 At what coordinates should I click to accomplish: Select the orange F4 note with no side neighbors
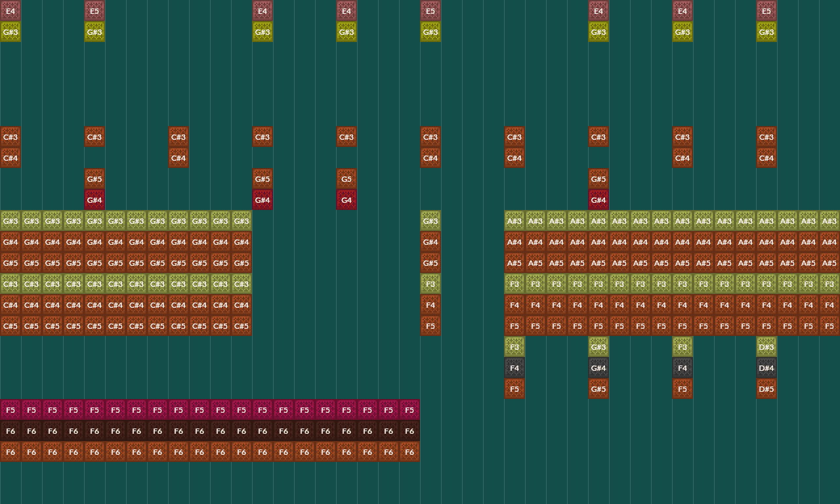(430, 304)
